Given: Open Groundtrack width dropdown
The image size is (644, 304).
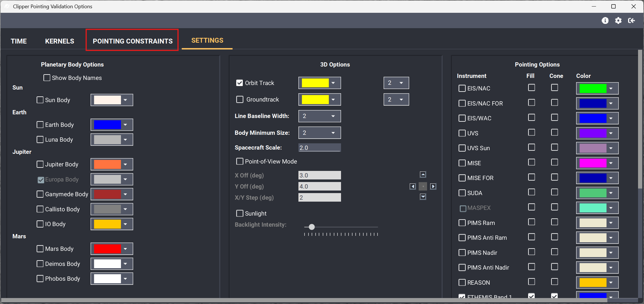Looking at the screenshot, I should click(396, 99).
